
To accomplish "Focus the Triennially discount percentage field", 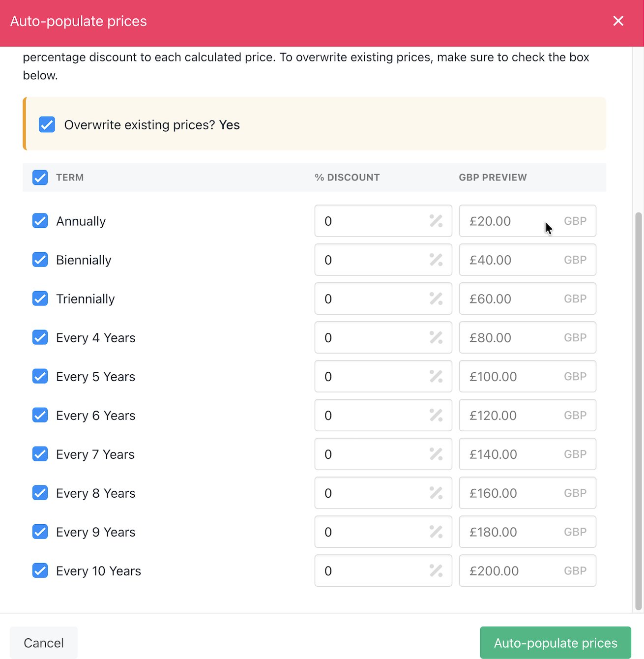I will (x=383, y=299).
